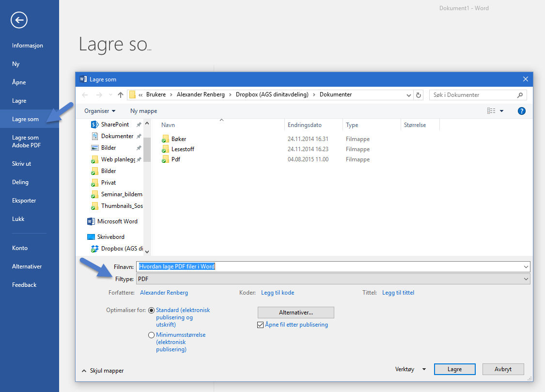Click the Lesestoff folder icon
The image size is (545, 392).
click(x=165, y=149)
